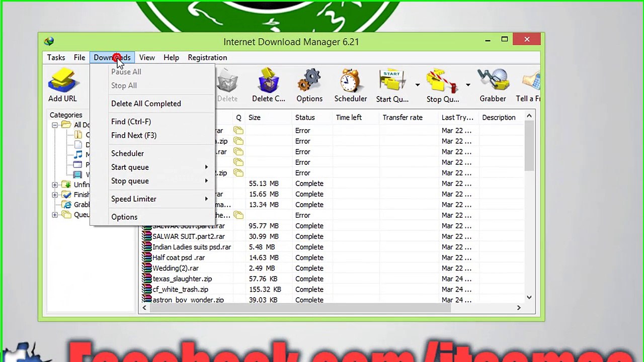Click the archive icon of Wedding(2).rar
This screenshot has width=644, height=362.
(x=146, y=268)
